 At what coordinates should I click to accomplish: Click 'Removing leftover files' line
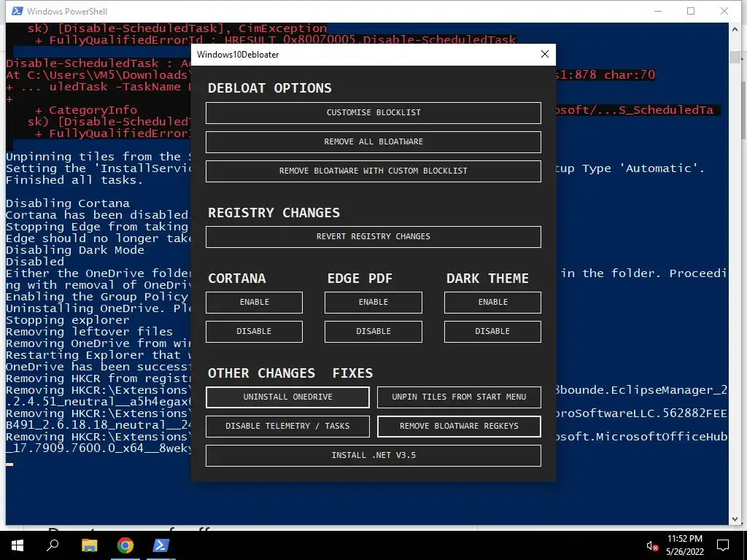coord(89,332)
